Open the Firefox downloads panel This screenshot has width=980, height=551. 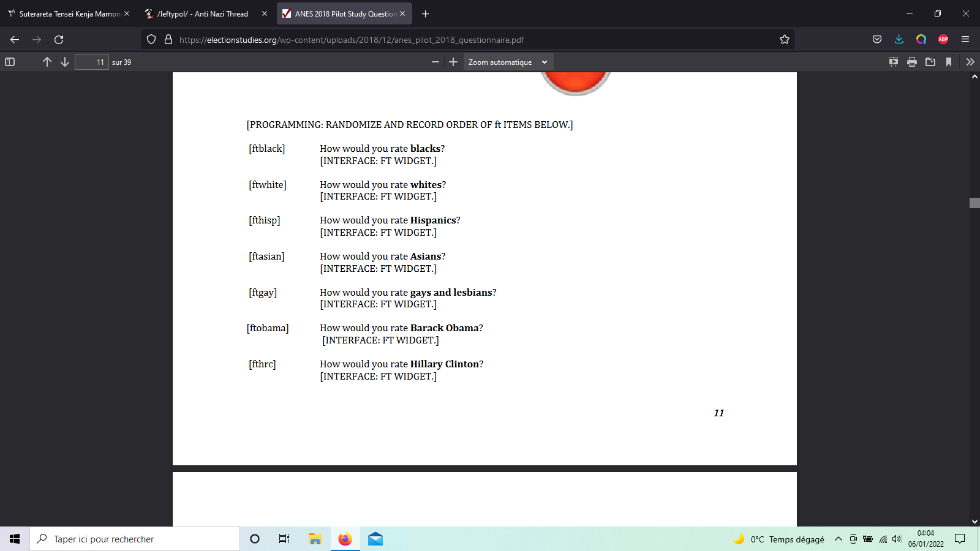(899, 40)
